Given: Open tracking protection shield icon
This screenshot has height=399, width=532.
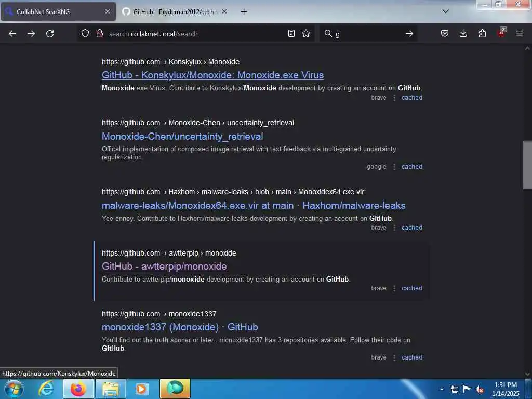Looking at the screenshot, I should point(85,33).
